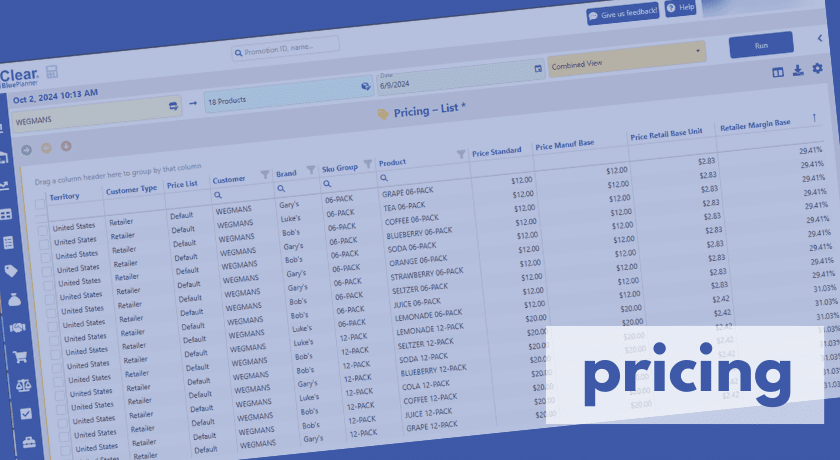This screenshot has width=840, height=460.
Task: Click the gray right-arrow circle toolbar button
Action: (26, 150)
